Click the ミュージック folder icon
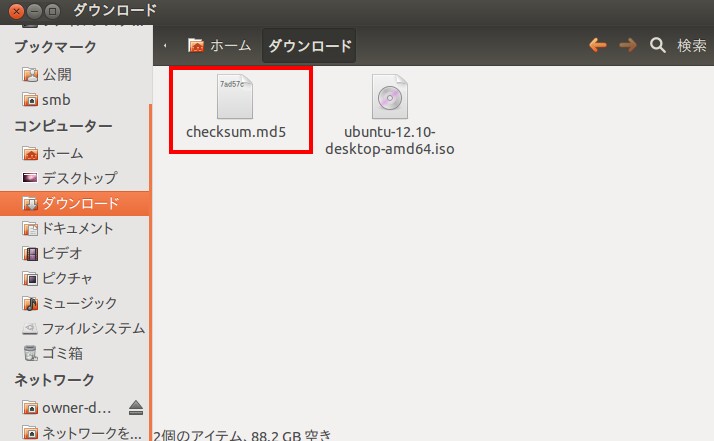This screenshot has width=714, height=441. point(30,303)
